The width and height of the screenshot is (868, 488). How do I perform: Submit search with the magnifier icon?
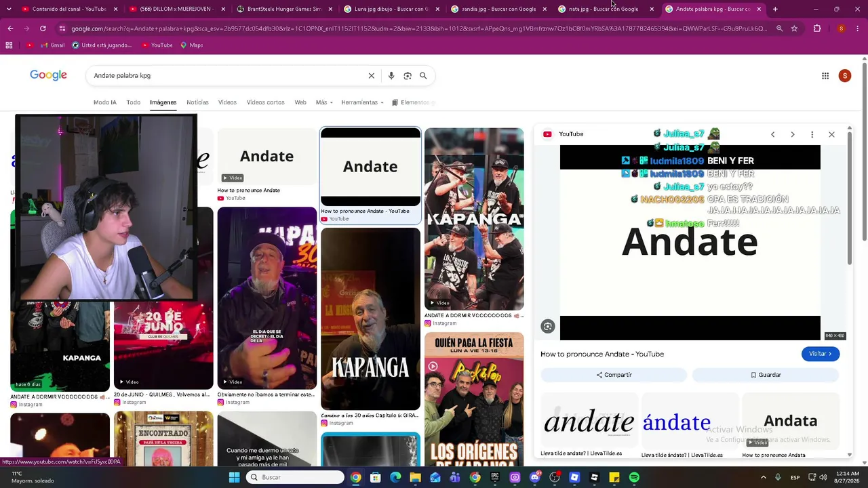(423, 76)
